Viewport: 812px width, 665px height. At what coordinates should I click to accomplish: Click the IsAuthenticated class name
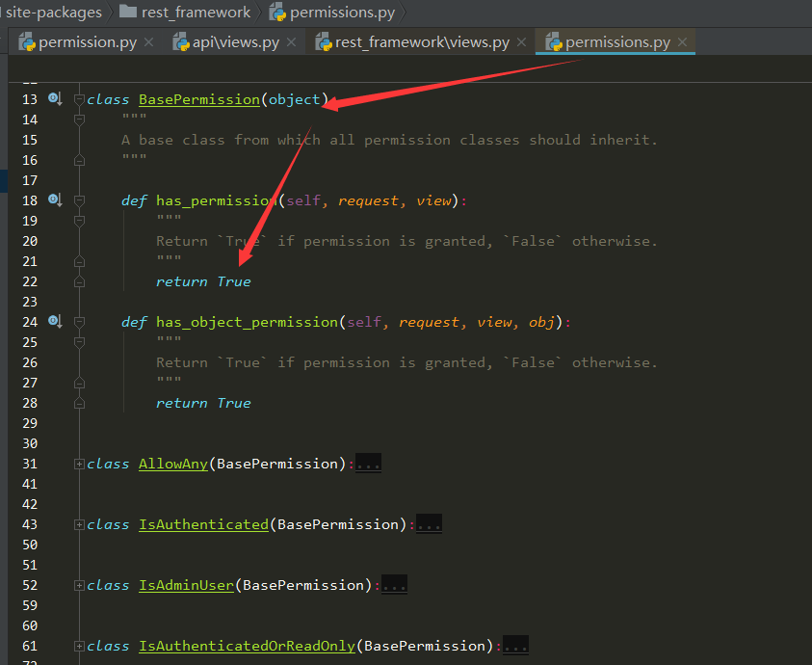(x=203, y=524)
